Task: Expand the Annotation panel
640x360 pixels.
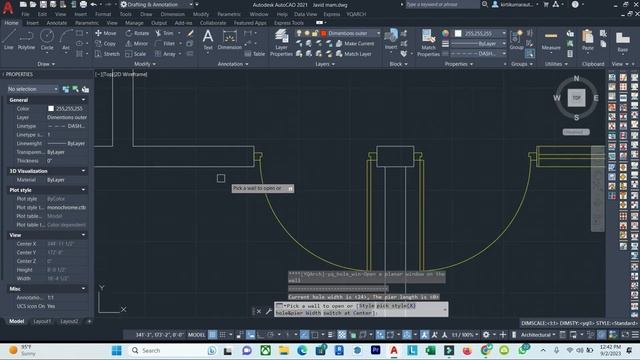Action: tap(233, 64)
